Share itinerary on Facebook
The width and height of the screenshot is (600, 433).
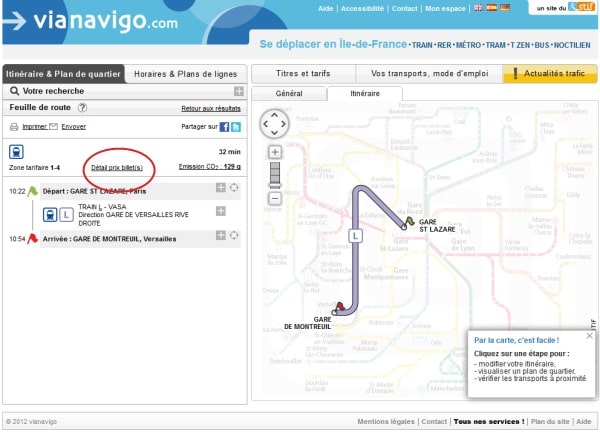coord(224,127)
